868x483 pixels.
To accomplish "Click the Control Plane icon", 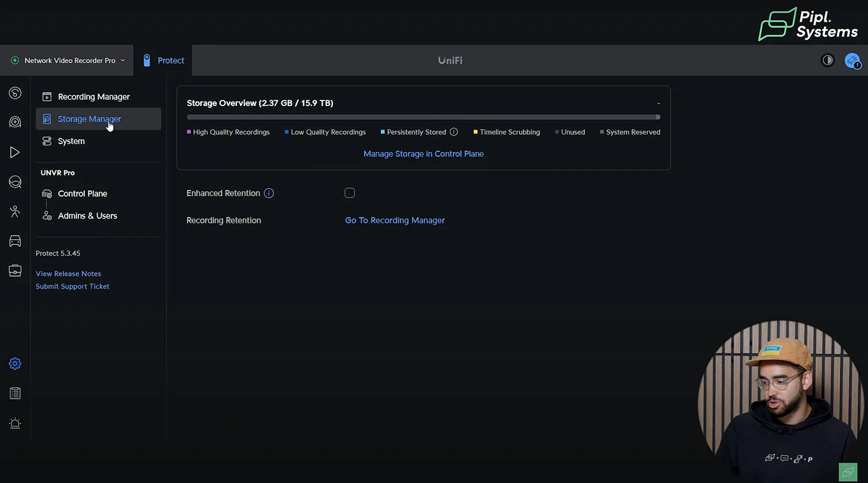I will [47, 194].
